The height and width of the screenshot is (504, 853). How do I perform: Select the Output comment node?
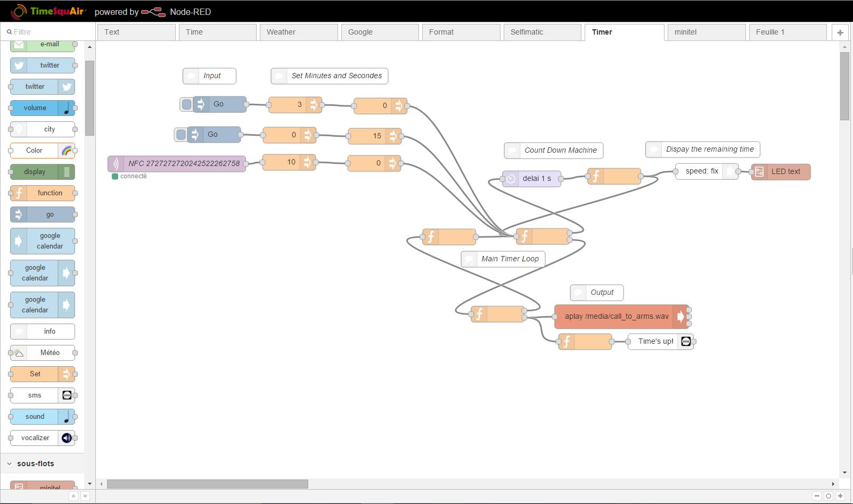[597, 293]
